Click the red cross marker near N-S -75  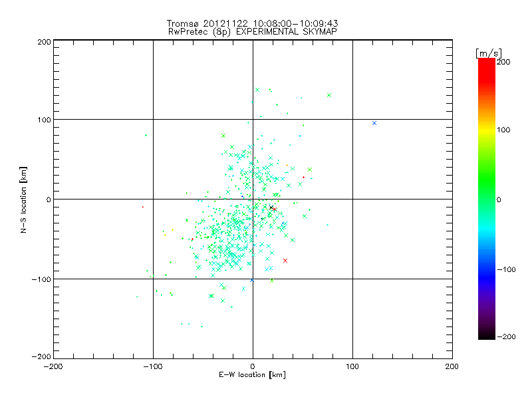(x=285, y=261)
